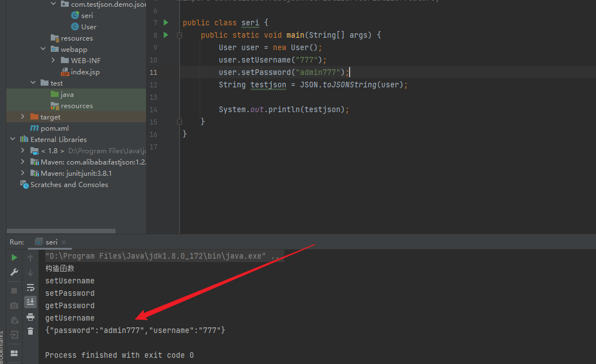Select the User class in tree

[89, 27]
